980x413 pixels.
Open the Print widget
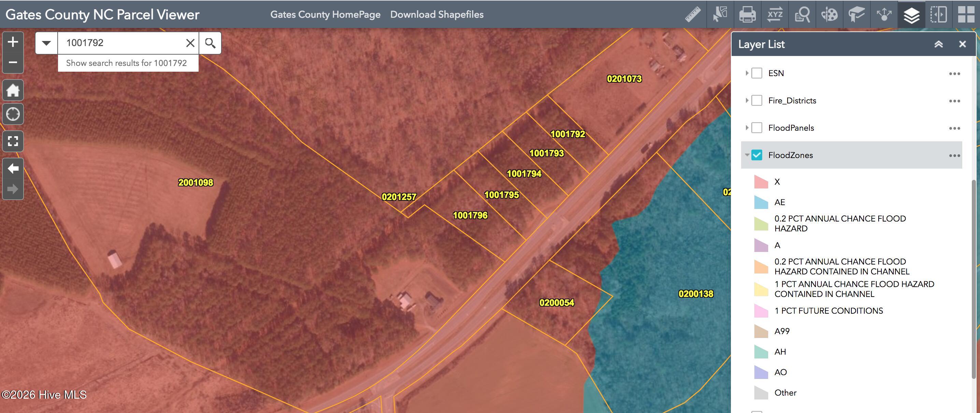(747, 14)
